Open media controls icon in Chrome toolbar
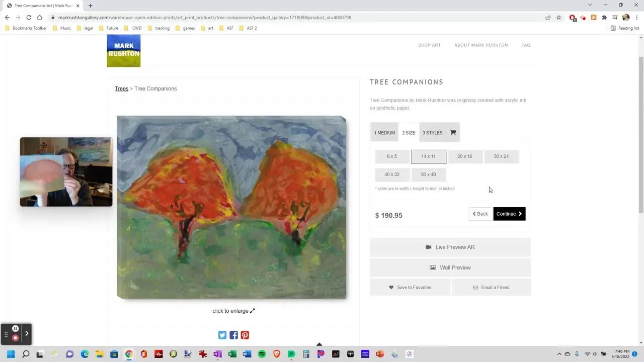Viewport: 644px width, 362px height. pyautogui.click(x=615, y=18)
